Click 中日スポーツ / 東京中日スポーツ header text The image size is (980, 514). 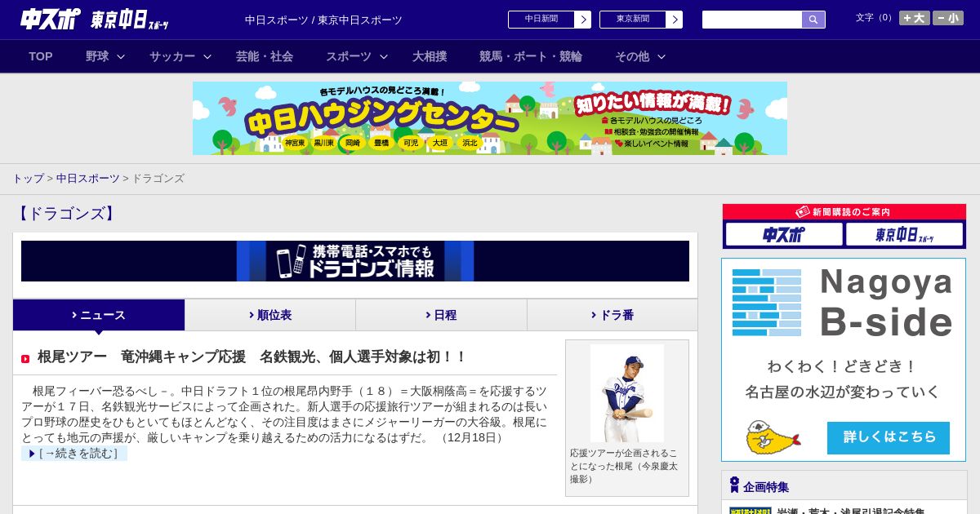[323, 20]
